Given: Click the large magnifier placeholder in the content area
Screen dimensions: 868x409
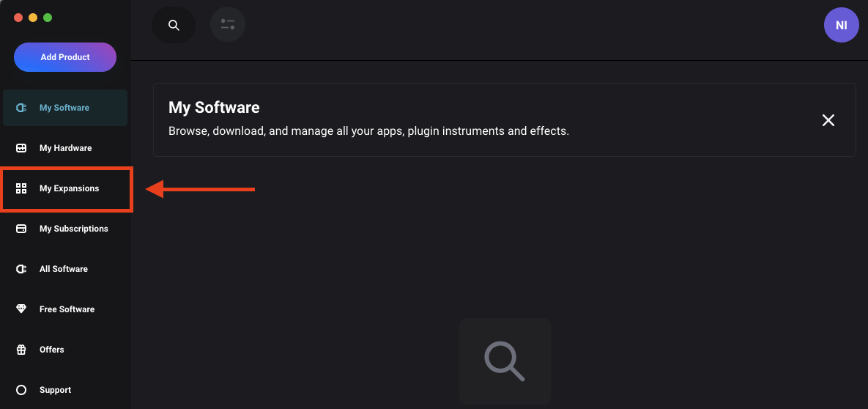Looking at the screenshot, I should click(505, 361).
